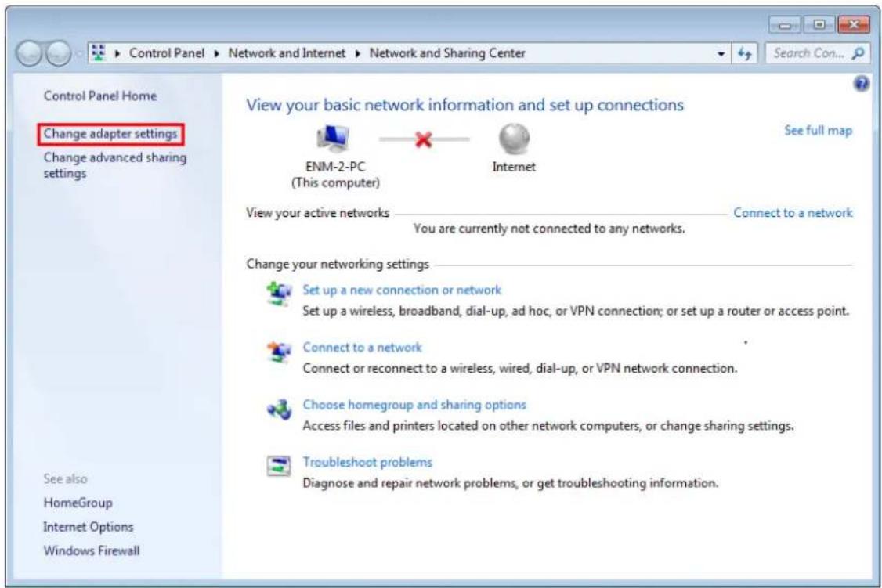Minimize the Network and Sharing Center window
Screen dimensions: 882x588
pos(785,25)
